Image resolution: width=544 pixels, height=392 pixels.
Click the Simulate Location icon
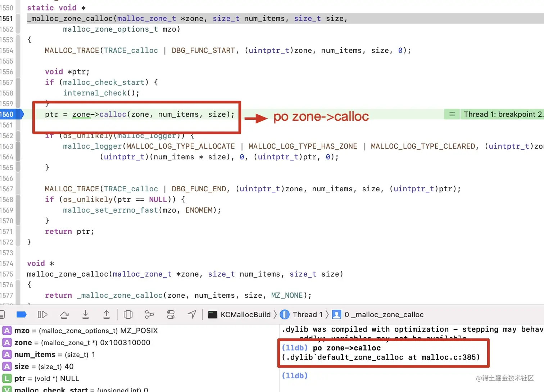pyautogui.click(x=192, y=314)
